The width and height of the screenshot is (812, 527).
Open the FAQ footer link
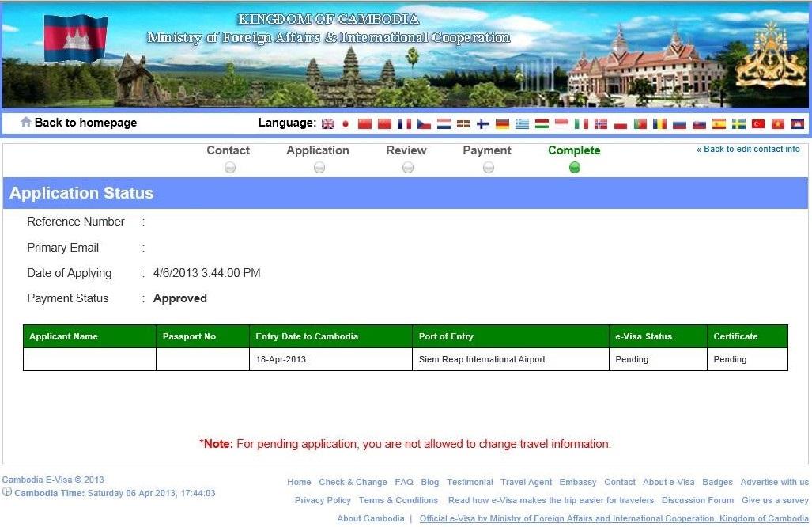tap(404, 482)
